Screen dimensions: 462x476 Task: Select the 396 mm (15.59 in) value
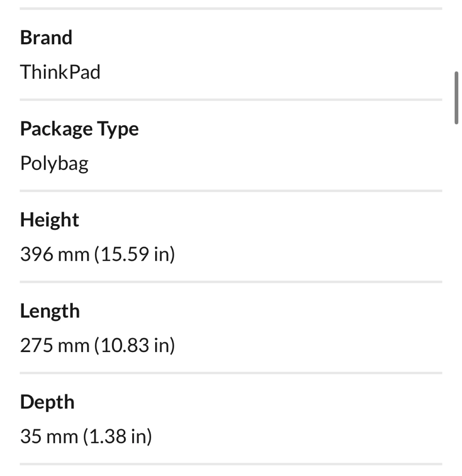pos(98,255)
